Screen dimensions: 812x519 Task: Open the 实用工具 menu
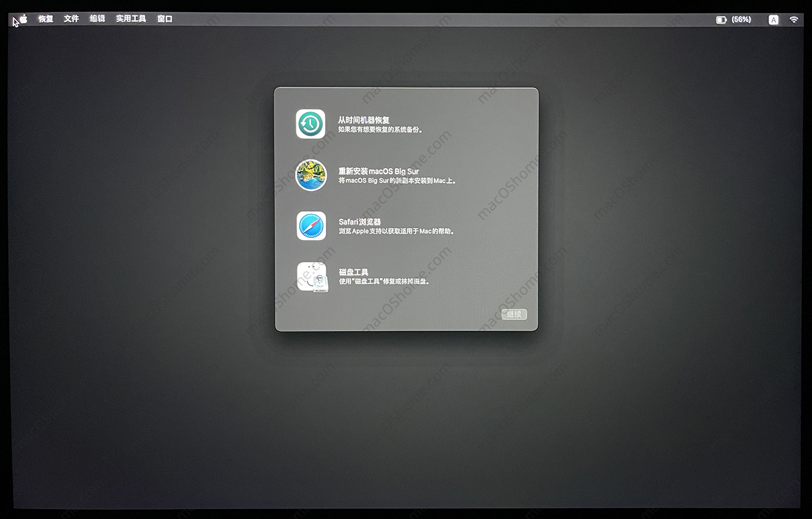tap(131, 19)
